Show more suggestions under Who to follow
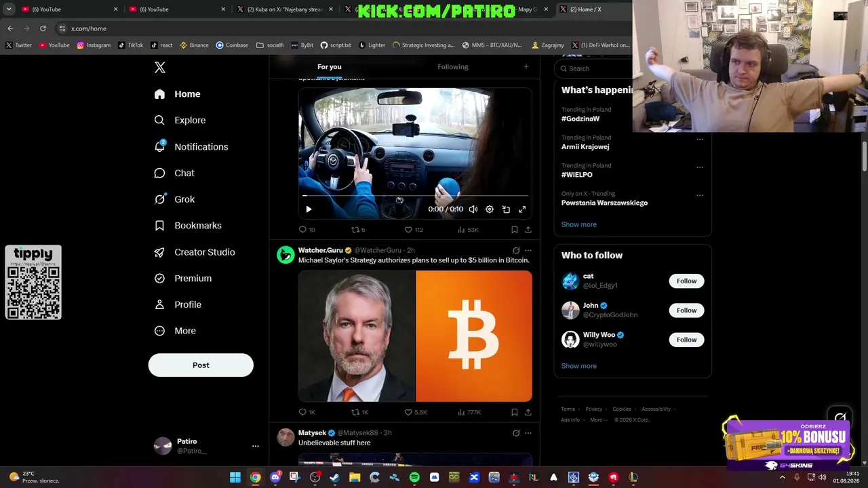This screenshot has height=488, width=868. coord(579,366)
